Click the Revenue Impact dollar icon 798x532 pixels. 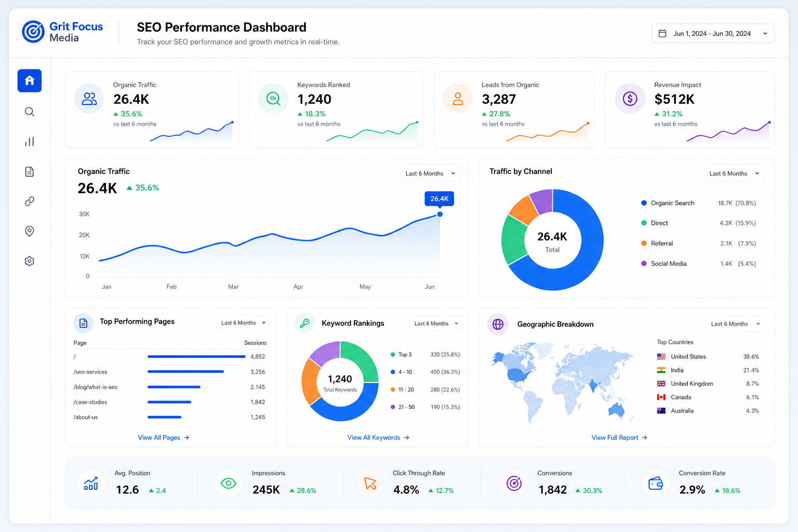(630, 98)
